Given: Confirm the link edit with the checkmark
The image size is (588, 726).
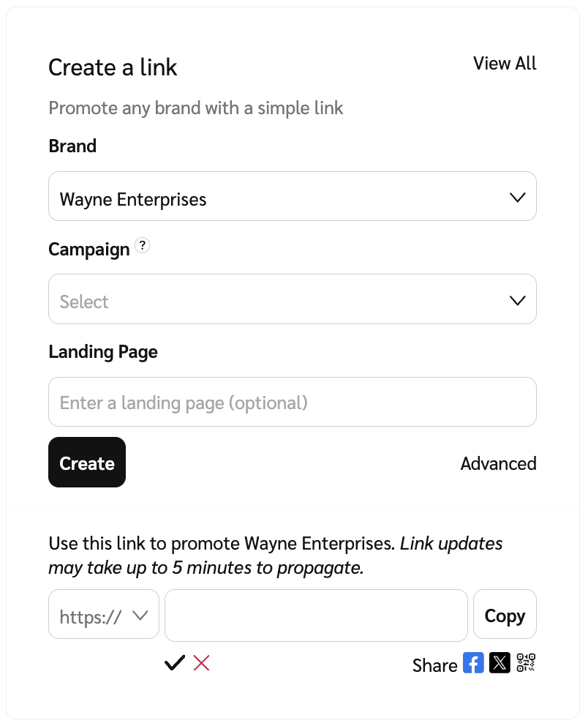Looking at the screenshot, I should pos(175,664).
